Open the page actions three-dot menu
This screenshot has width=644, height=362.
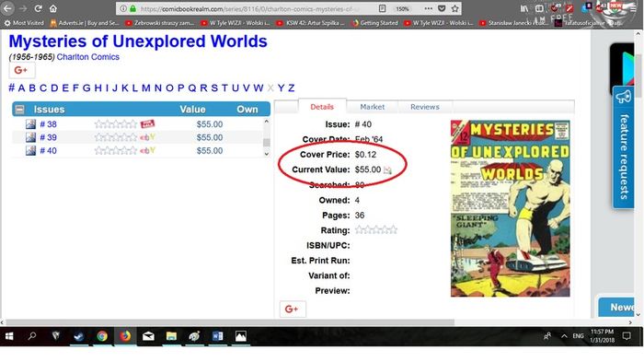428,8
